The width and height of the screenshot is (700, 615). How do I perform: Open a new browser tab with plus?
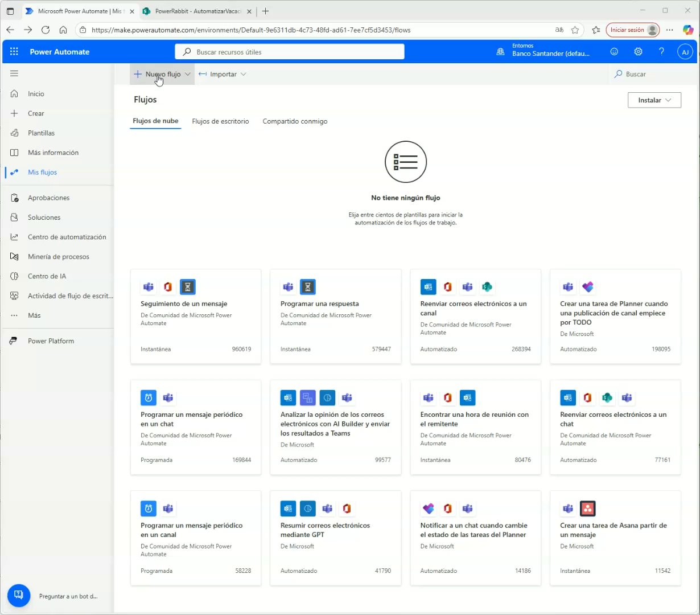pos(265,11)
